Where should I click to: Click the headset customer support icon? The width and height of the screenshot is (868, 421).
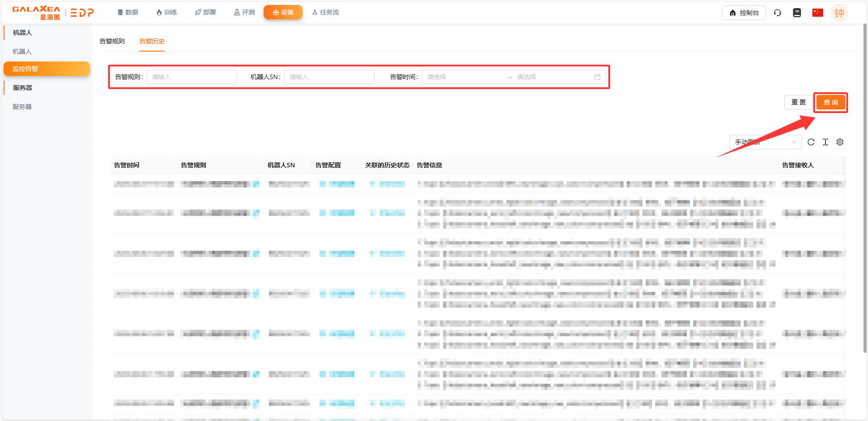(x=778, y=13)
